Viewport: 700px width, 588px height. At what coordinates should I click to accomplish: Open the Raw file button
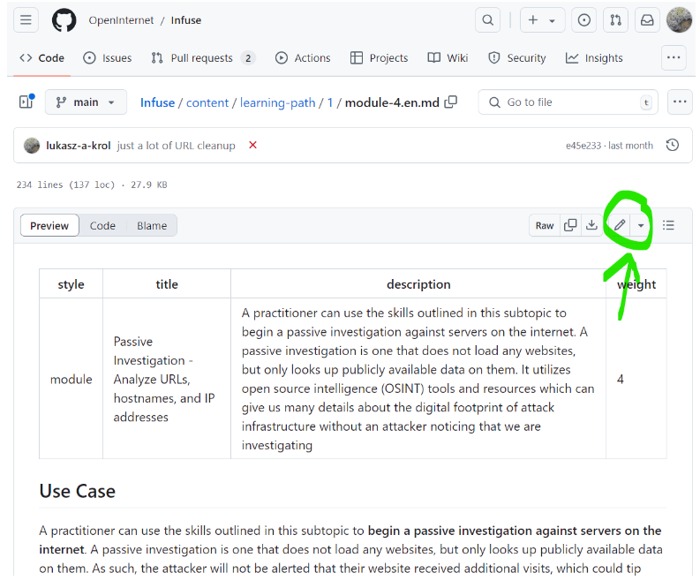[x=545, y=225]
